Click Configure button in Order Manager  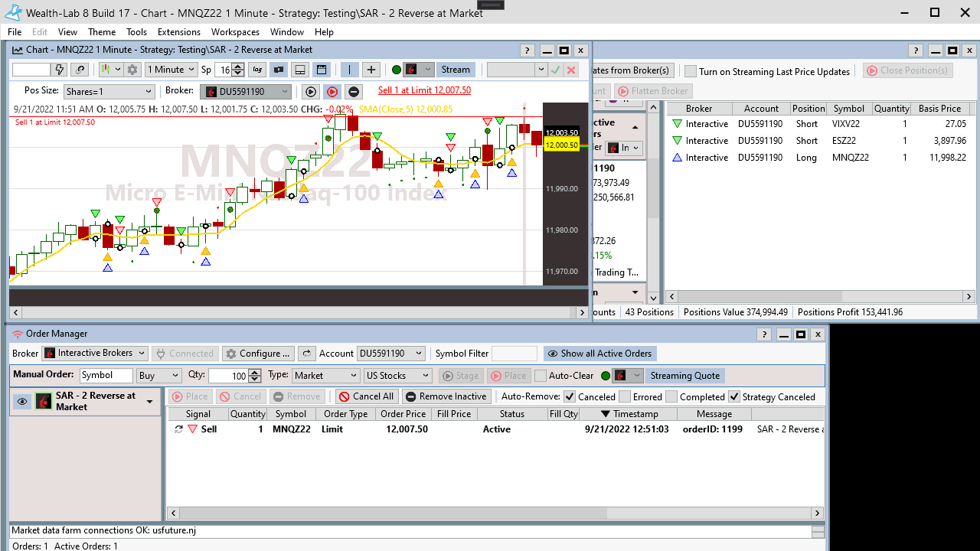[258, 354]
